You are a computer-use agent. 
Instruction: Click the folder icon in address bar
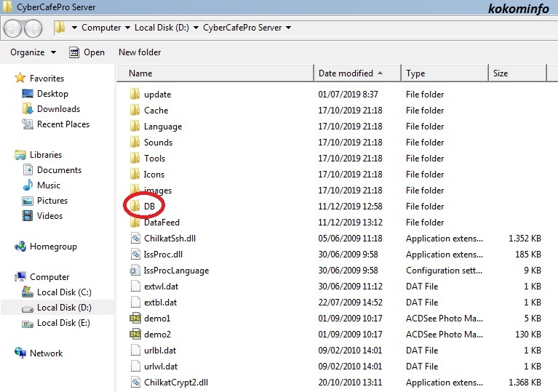pyautogui.click(x=60, y=27)
